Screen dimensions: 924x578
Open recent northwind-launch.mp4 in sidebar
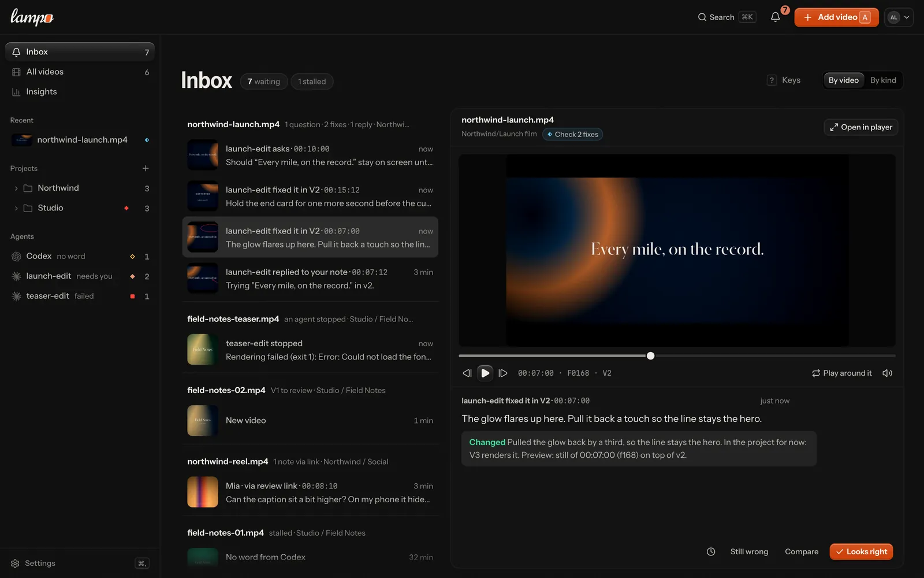[80, 140]
